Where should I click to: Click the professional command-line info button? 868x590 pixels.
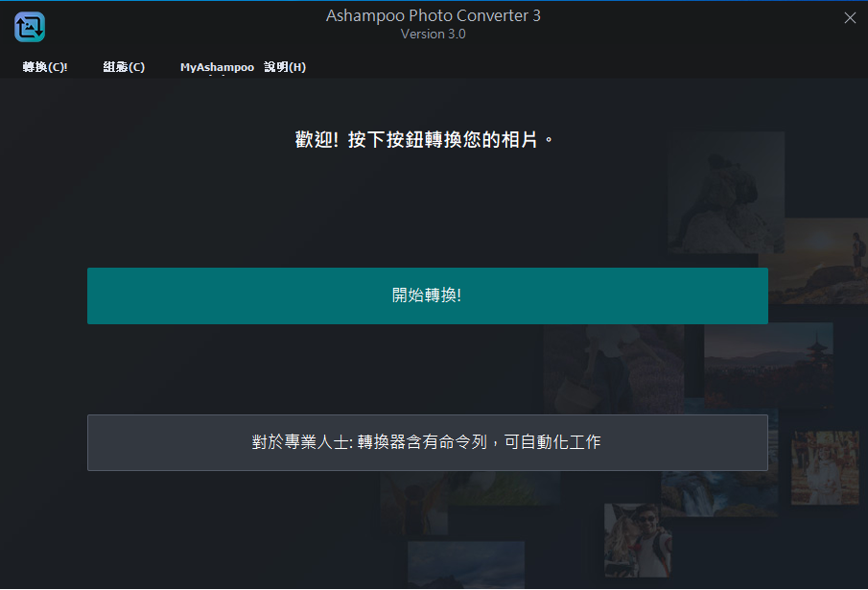(x=428, y=442)
